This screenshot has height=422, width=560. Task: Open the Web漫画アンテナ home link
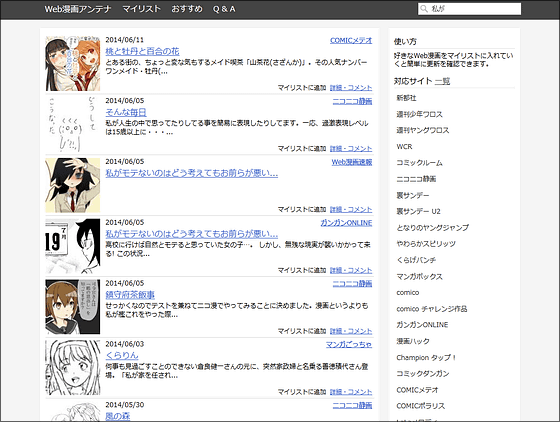tap(78, 9)
